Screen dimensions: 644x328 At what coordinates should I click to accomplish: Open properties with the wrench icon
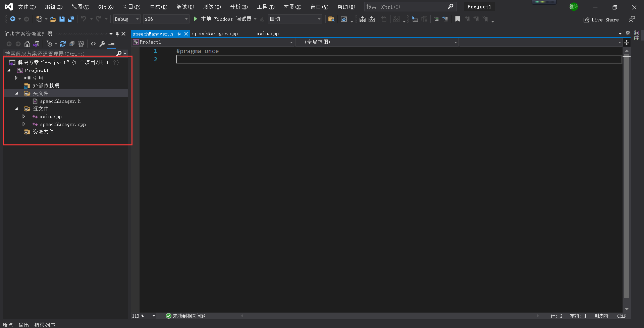(x=102, y=44)
